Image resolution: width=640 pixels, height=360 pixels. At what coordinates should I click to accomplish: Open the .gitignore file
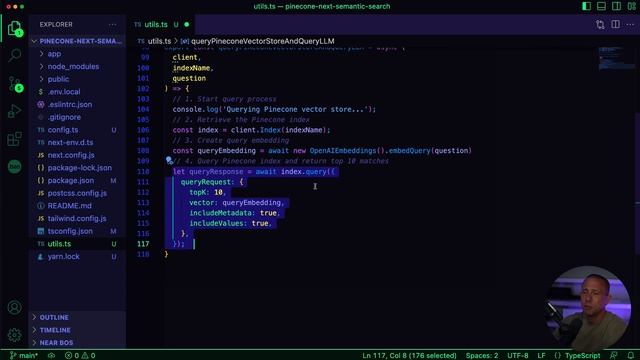[x=64, y=117]
